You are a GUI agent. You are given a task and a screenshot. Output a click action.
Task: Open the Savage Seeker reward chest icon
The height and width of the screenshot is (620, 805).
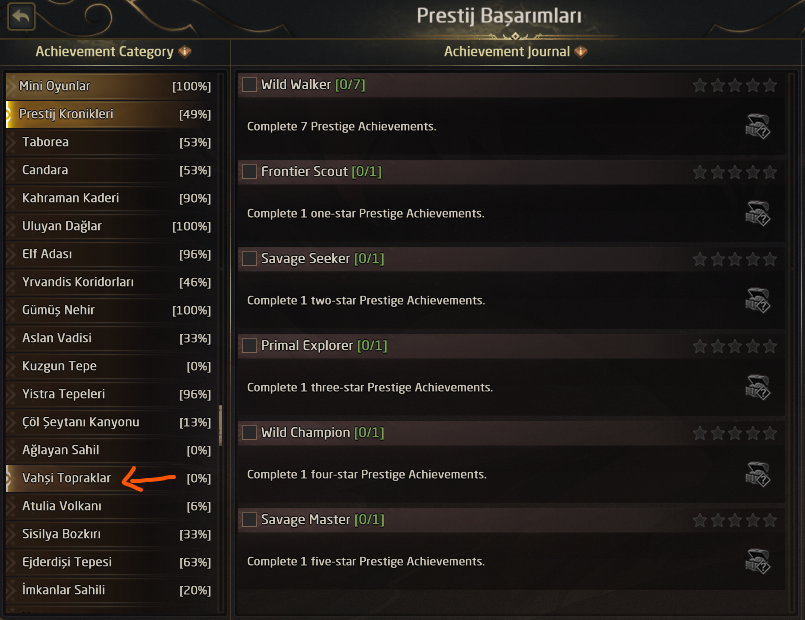(757, 301)
